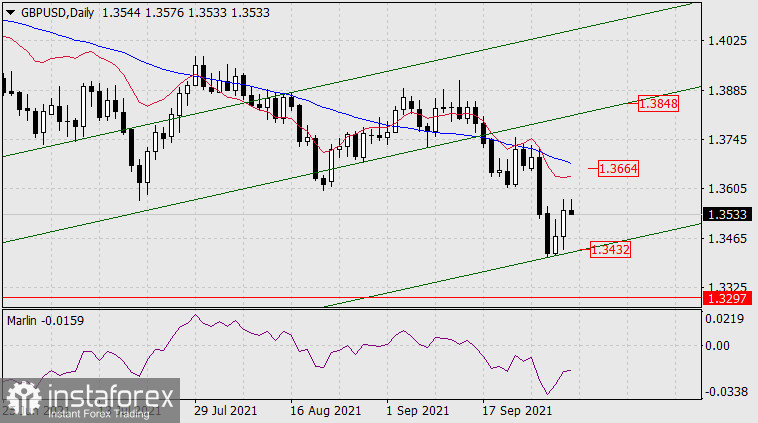The height and width of the screenshot is (423, 758).
Task: Select the 1.3664 target price label
Action: tap(619, 168)
